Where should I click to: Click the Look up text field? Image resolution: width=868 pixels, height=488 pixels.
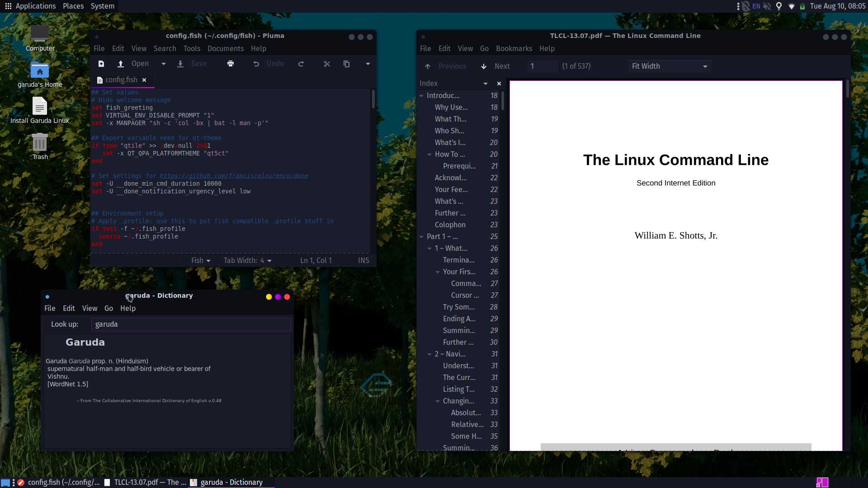(x=191, y=324)
